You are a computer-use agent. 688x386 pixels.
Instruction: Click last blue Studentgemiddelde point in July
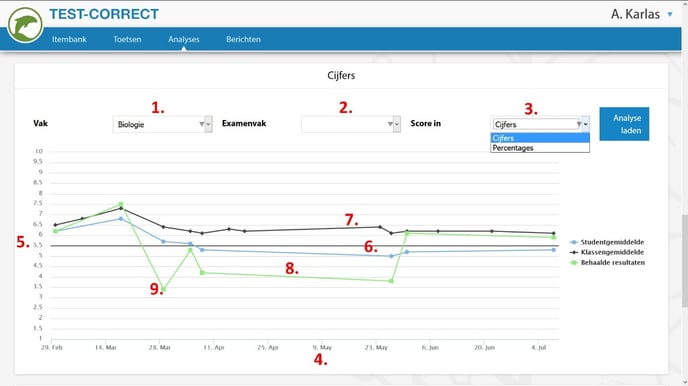click(554, 250)
